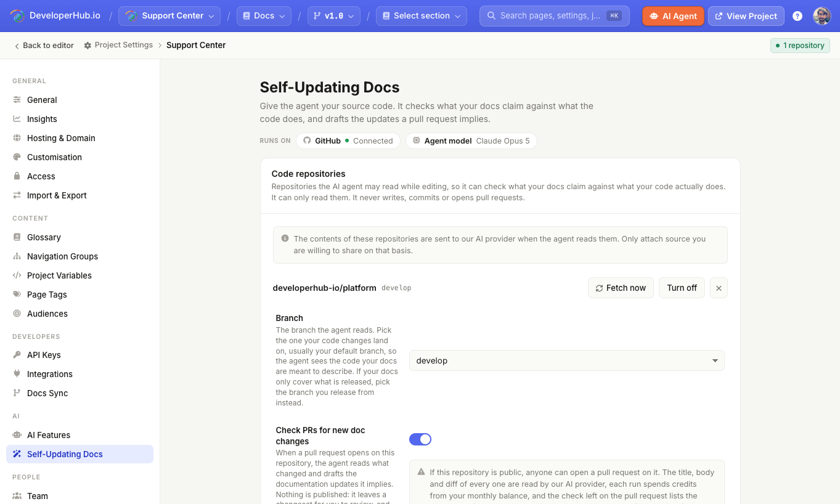Open the help question mark icon
The width and height of the screenshot is (840, 504).
[797, 16]
